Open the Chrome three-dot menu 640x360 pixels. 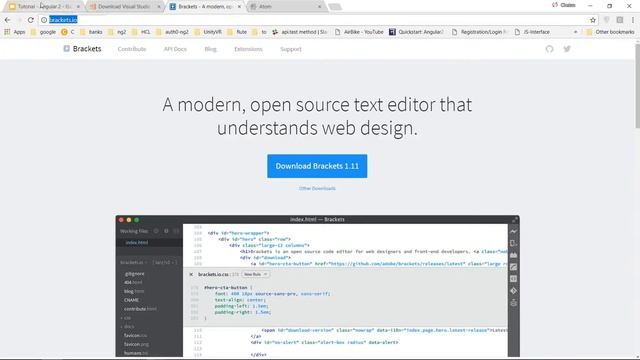[633, 20]
